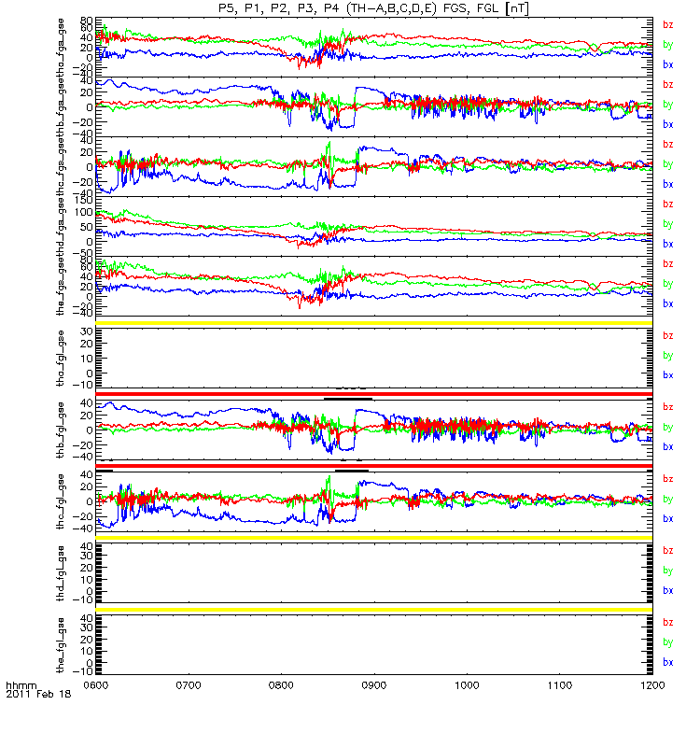700x747 pixels.
Task: Click the 0700 time tick label
Action: tap(189, 685)
